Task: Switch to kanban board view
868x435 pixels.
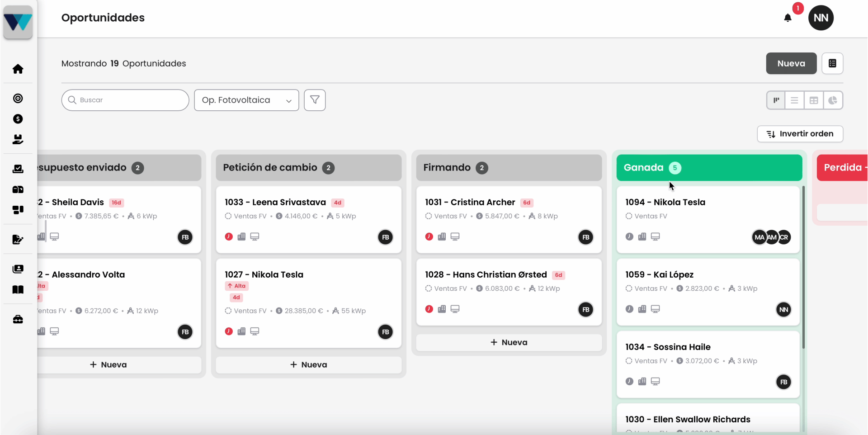Action: click(x=776, y=100)
